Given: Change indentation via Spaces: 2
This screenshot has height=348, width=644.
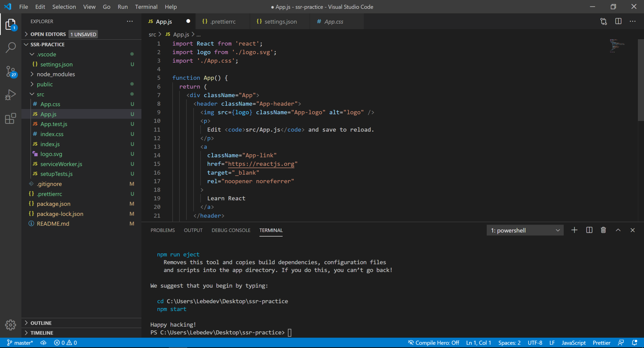Looking at the screenshot, I should pos(509,343).
